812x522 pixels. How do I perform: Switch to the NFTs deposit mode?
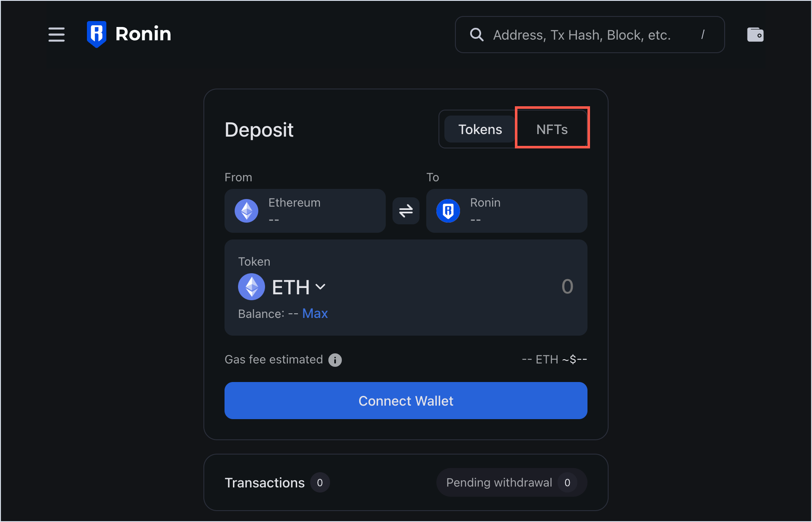click(x=552, y=129)
